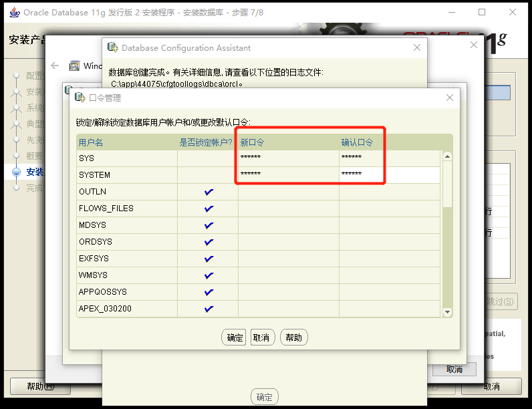Click the 帮助(H) button in installer window
The image size is (532, 409).
[40, 386]
